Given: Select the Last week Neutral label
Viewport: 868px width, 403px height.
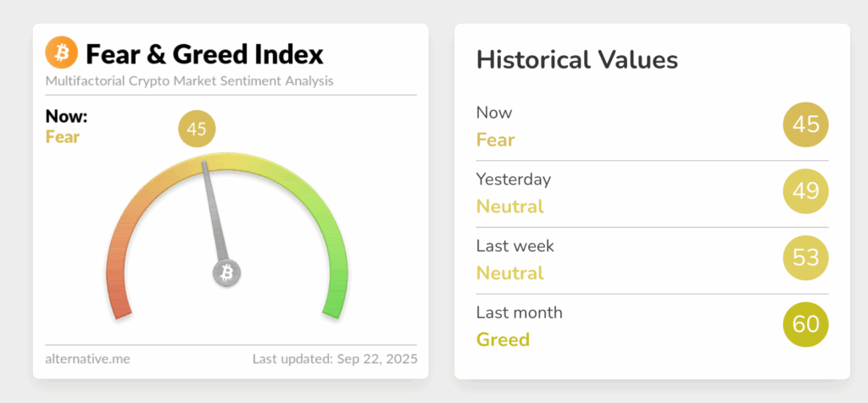Looking at the screenshot, I should pos(510,273).
